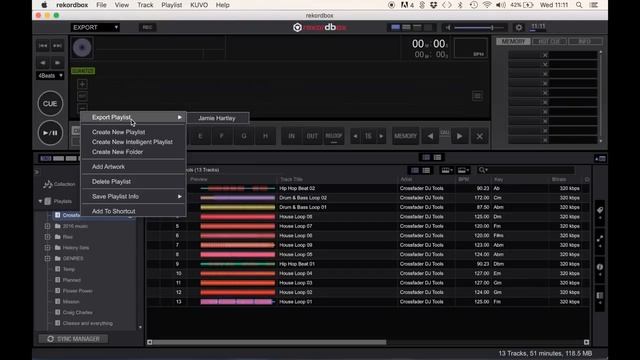Viewport: 640px width, 360px height.
Task: Choose Create New Folder
Action: click(x=117, y=152)
